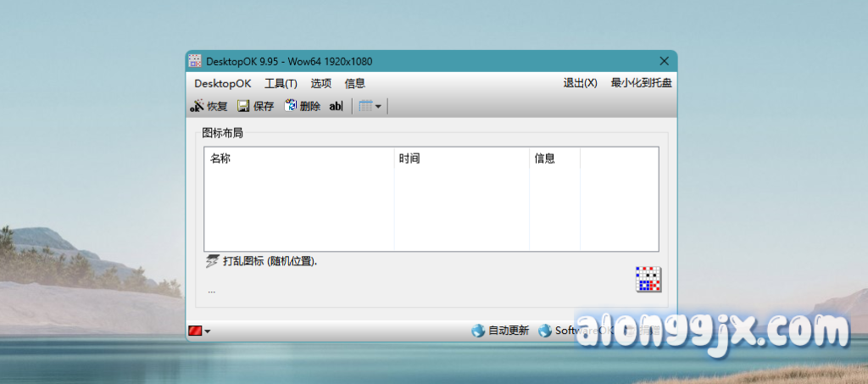Screen dimensions: 868x384
Task: Click the globe icon next to 自动更新
Action: pos(478,331)
